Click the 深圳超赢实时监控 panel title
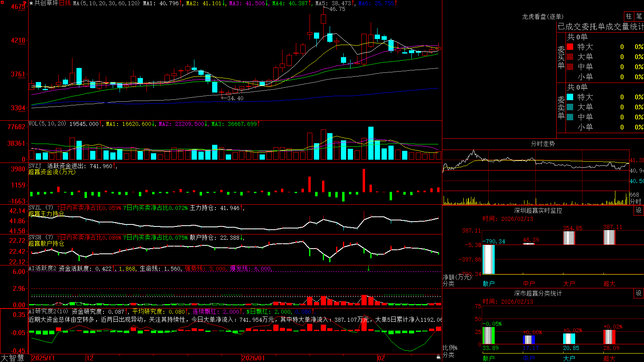Viewport: 644px width, 362px height. (x=538, y=210)
